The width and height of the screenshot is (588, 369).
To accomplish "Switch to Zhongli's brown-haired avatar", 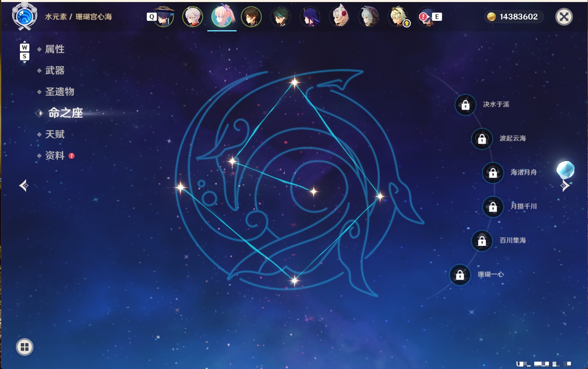I will (251, 17).
